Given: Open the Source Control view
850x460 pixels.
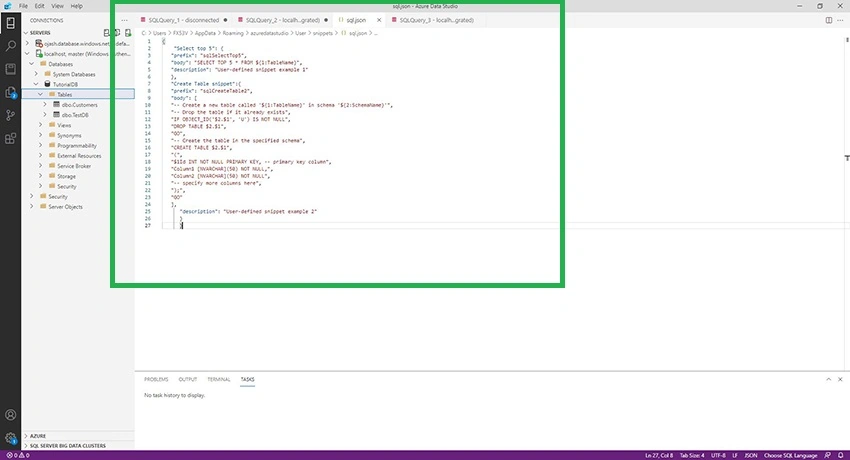Looking at the screenshot, I should click(x=10, y=115).
